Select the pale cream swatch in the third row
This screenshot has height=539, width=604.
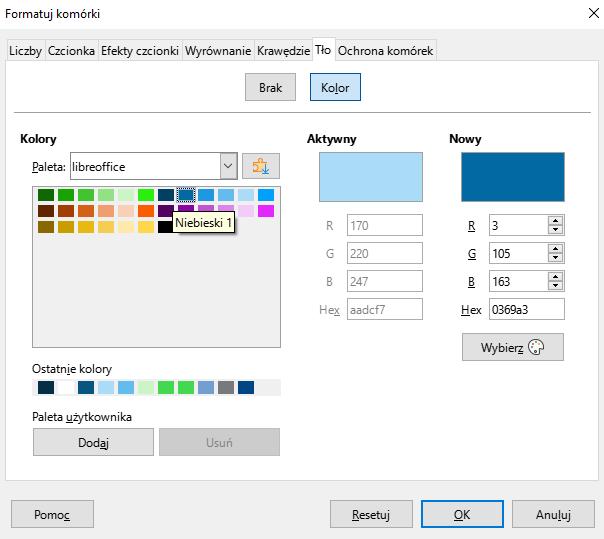click(x=126, y=227)
